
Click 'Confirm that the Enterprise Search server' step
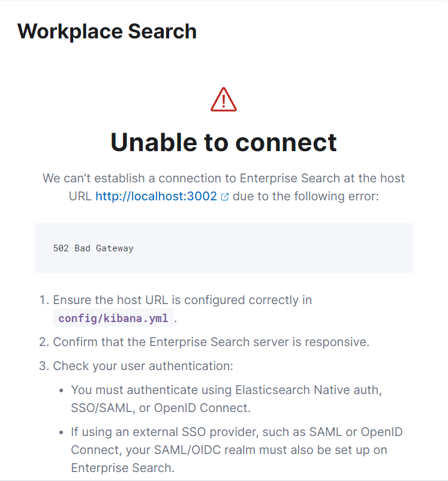(x=211, y=342)
